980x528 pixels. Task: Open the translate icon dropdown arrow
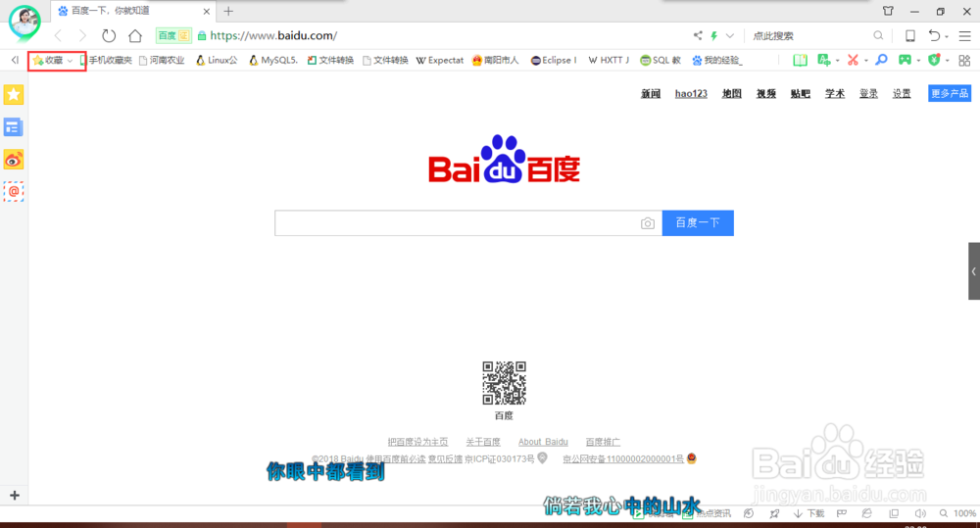pos(838,61)
